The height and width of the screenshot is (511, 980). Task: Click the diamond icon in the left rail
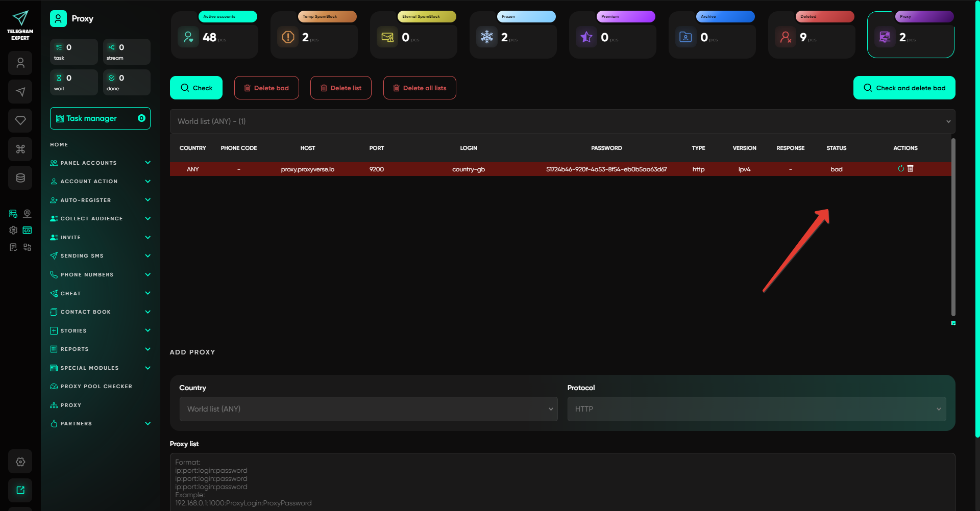click(20, 120)
